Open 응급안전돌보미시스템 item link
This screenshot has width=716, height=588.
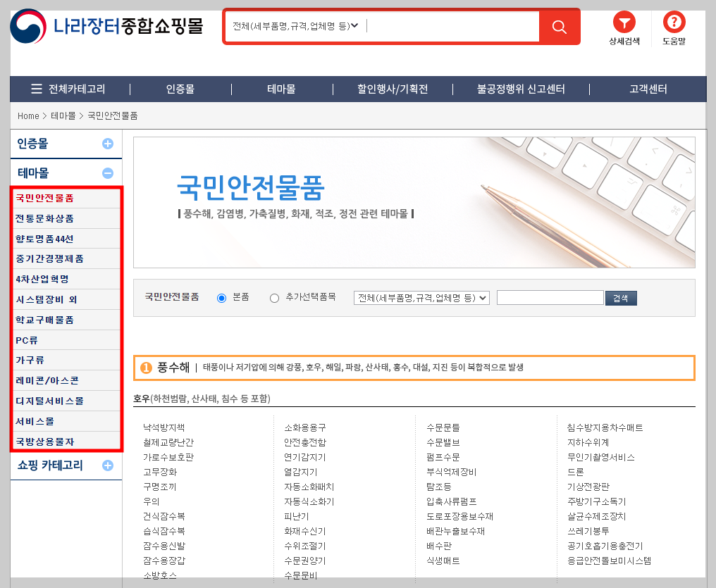tap(609, 561)
